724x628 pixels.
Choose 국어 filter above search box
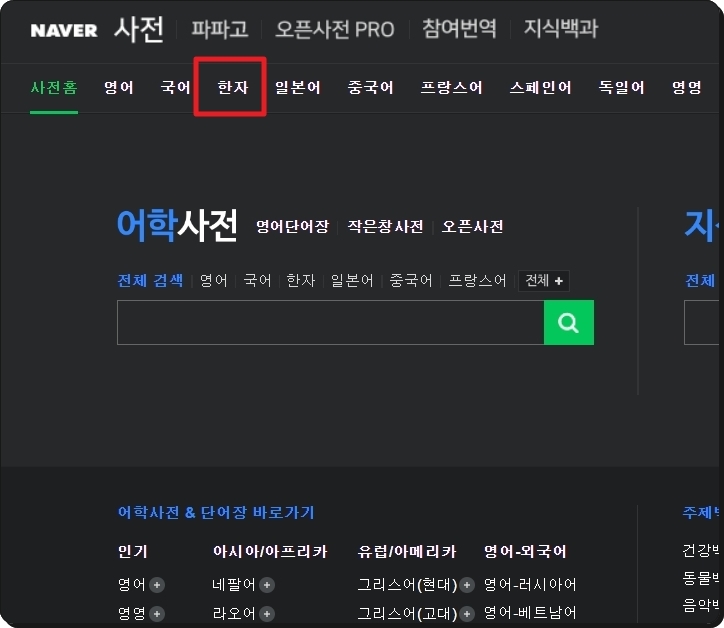257,280
